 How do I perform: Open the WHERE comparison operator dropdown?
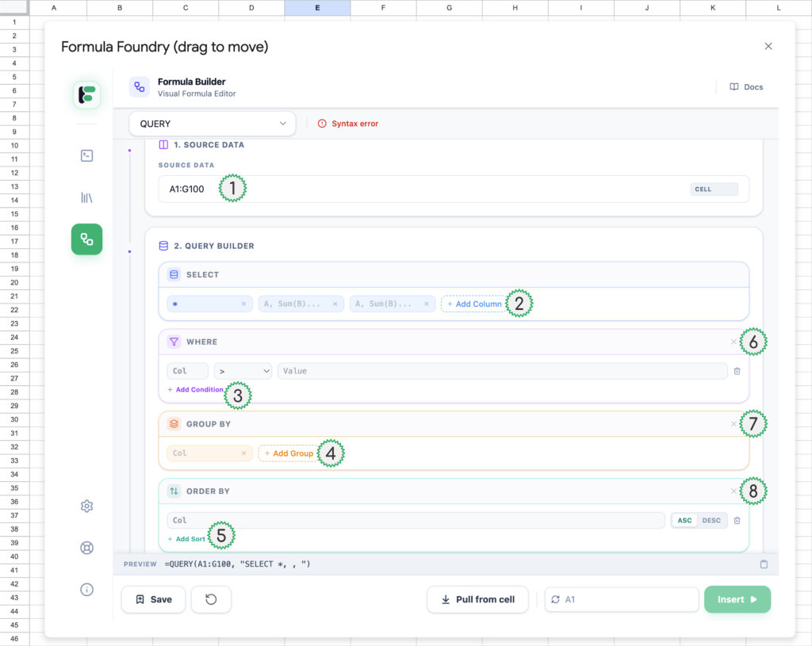[x=243, y=371]
